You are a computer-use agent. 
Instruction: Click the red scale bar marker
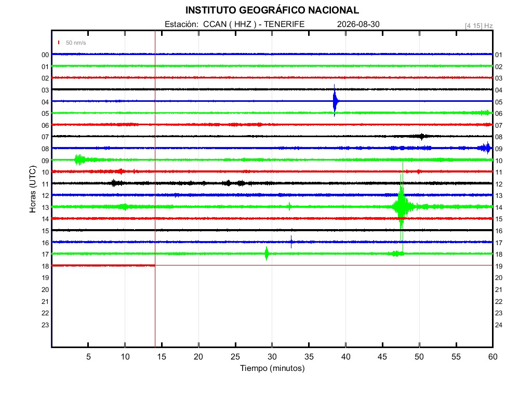pos(59,43)
